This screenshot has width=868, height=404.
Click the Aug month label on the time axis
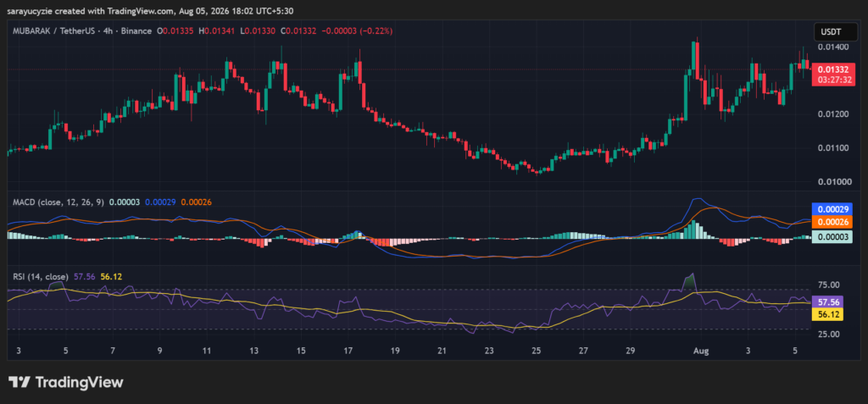click(701, 351)
